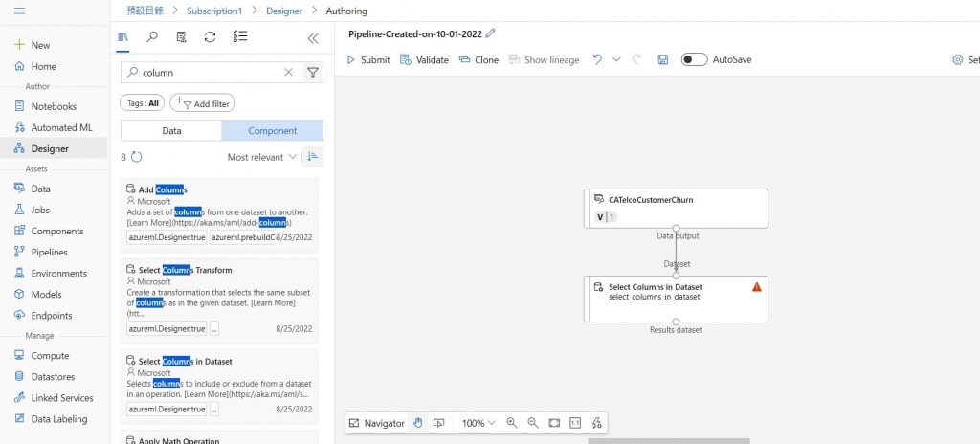The height and width of the screenshot is (444, 980).
Task: Click the Undo arrow
Action: click(x=597, y=60)
